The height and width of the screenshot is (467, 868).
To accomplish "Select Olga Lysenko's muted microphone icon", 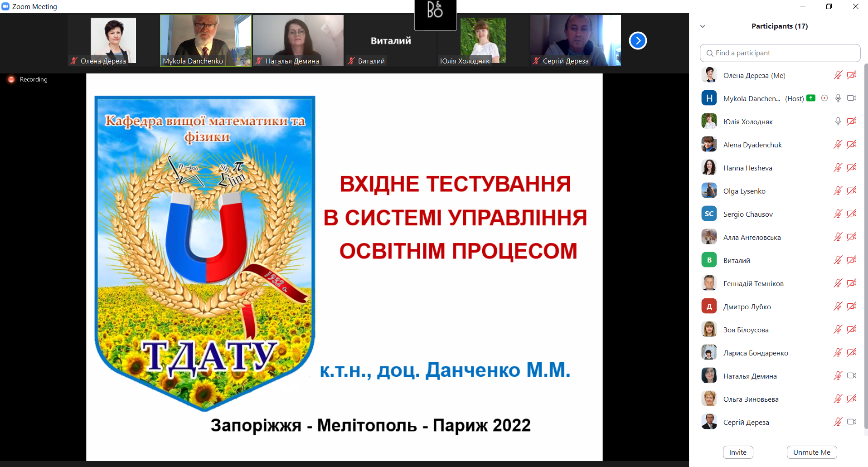I will (838, 191).
